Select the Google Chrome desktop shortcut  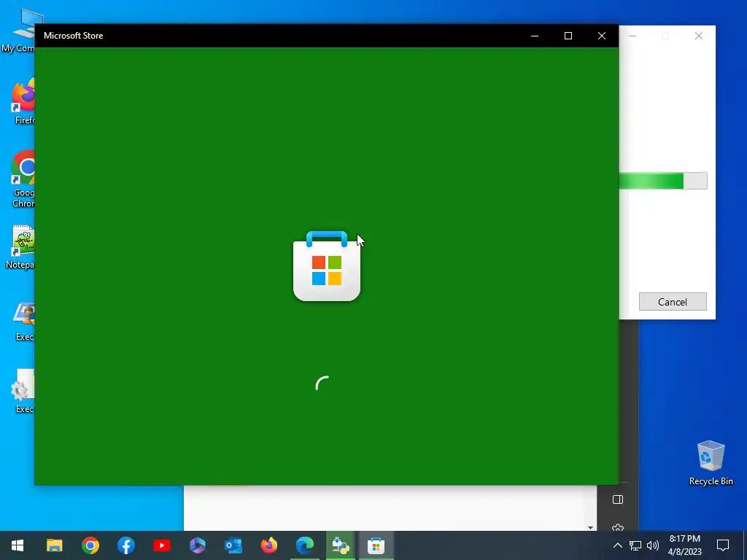(x=23, y=179)
